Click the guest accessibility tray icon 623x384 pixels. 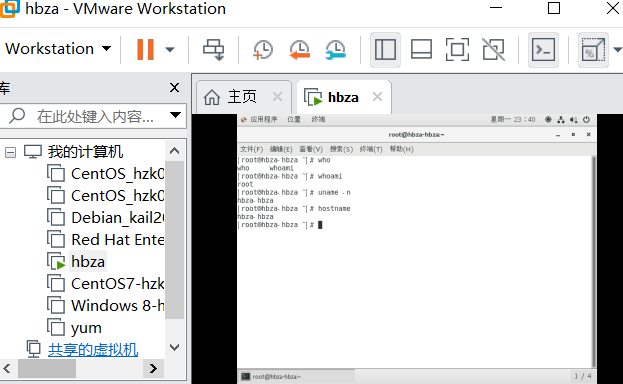548,119
